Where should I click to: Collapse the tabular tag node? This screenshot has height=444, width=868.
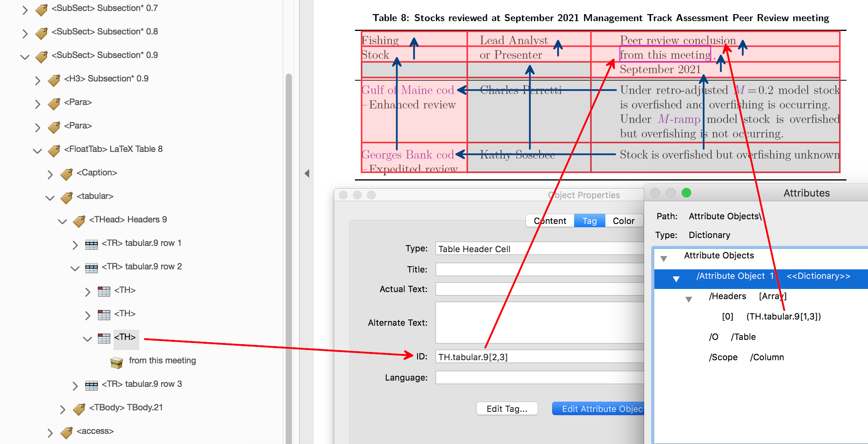point(50,197)
